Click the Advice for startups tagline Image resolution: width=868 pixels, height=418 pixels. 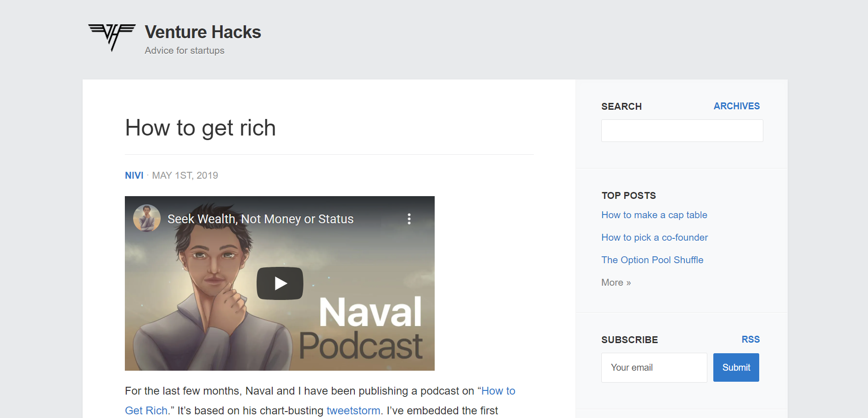pyautogui.click(x=185, y=51)
